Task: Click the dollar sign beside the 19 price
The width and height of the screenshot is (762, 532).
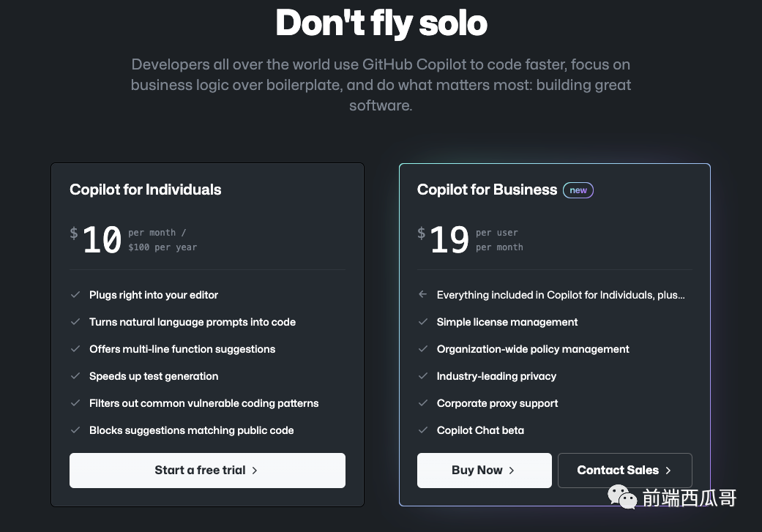Action: point(422,233)
